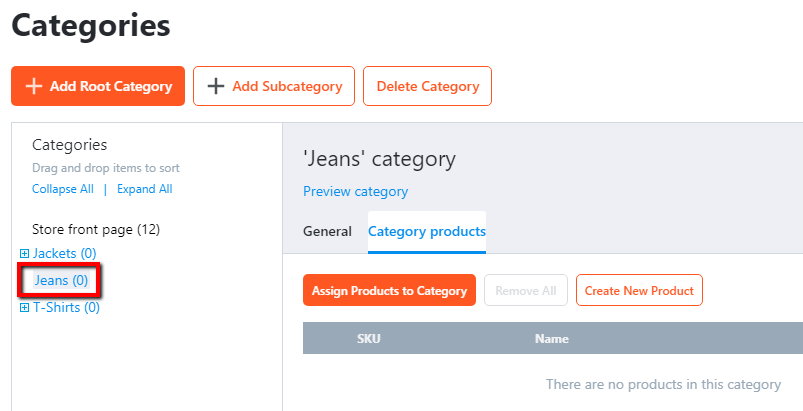Click the plus icon in Add Subcategory
Screen dimensions: 803x411
(x=216, y=86)
